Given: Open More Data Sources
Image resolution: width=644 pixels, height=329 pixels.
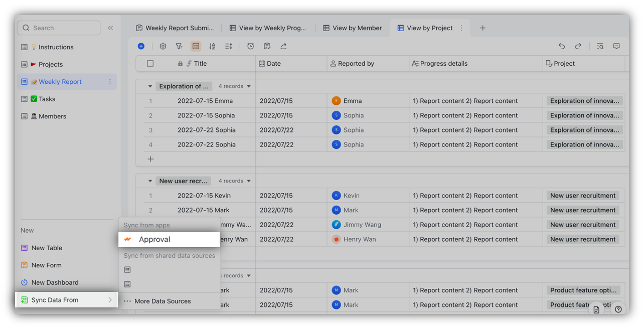Looking at the screenshot, I should coord(162,301).
